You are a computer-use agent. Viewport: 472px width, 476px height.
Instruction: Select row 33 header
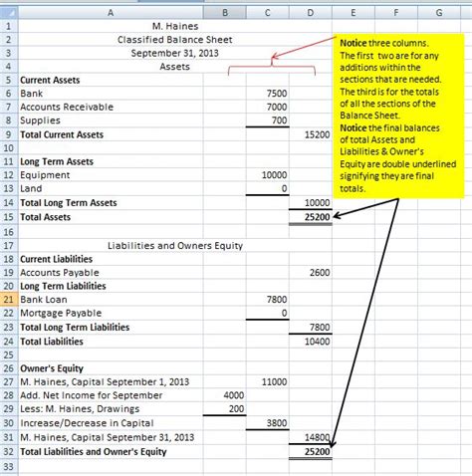[x=9, y=467]
